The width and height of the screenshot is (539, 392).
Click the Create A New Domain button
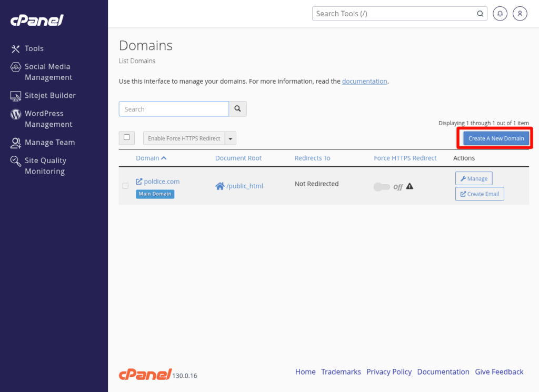pos(496,138)
